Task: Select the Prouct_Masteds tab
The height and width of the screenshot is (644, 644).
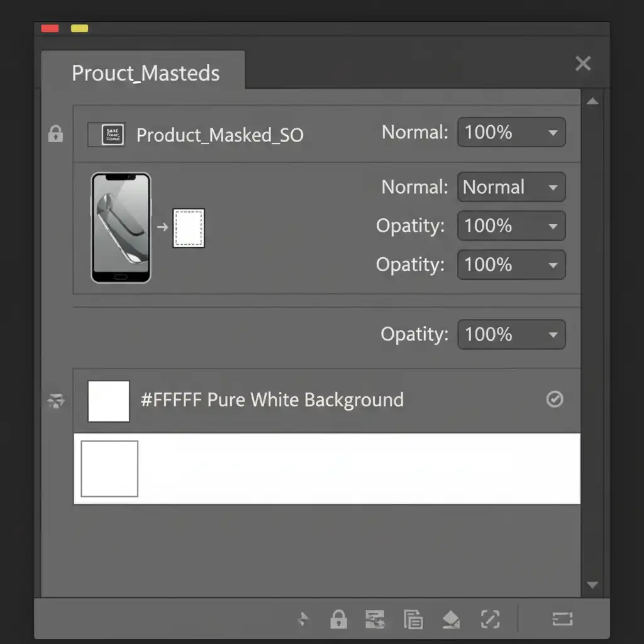Action: pos(145,73)
